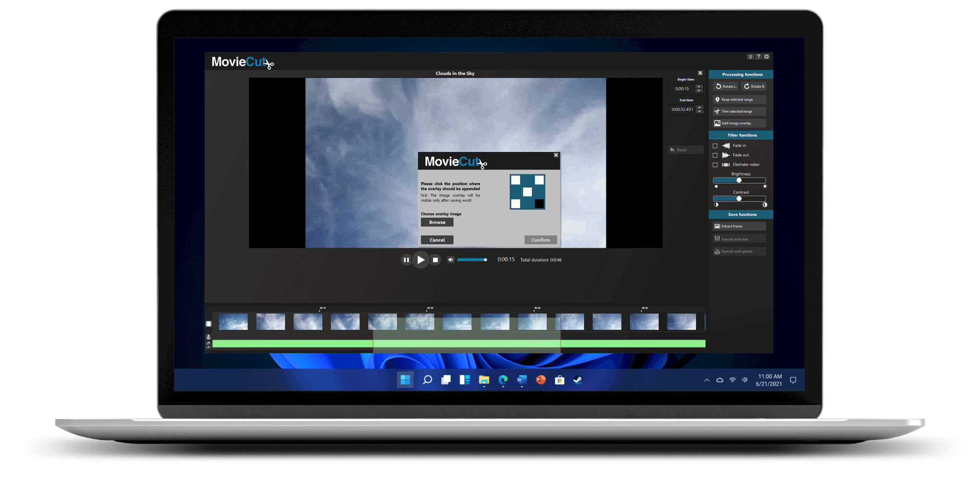The image size is (980, 498).
Task: Expand hidden system tray icons chevron
Action: [x=706, y=380]
